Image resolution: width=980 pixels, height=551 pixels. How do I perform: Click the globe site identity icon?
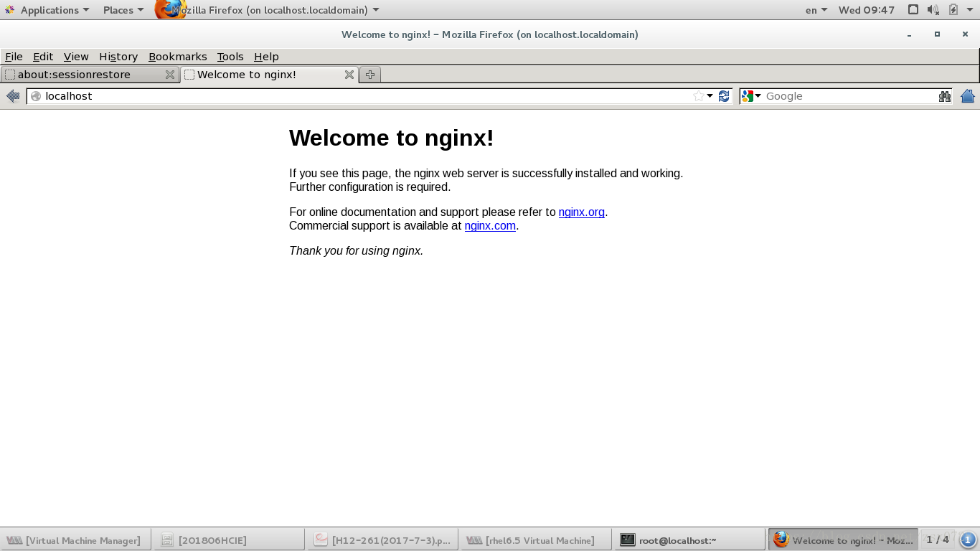[x=36, y=96]
